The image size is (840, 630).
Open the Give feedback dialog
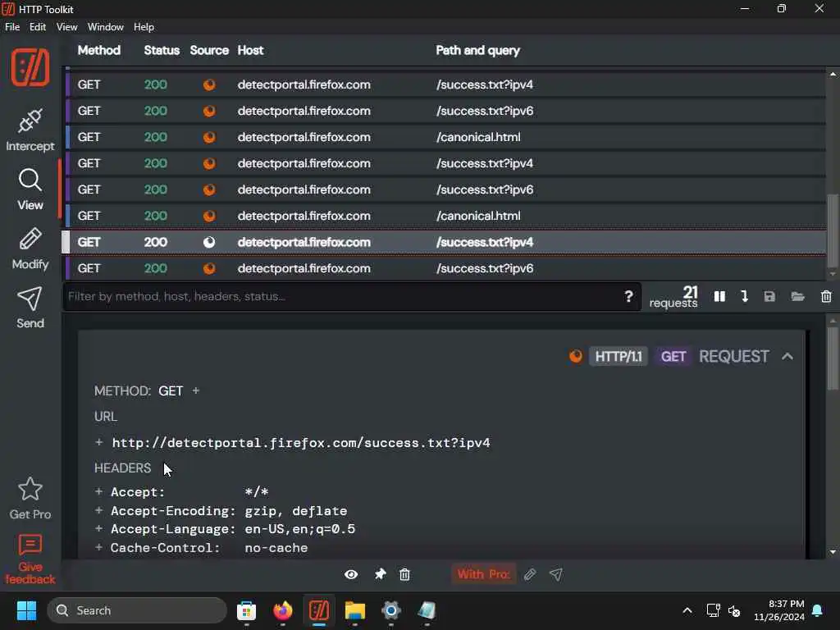click(x=30, y=559)
